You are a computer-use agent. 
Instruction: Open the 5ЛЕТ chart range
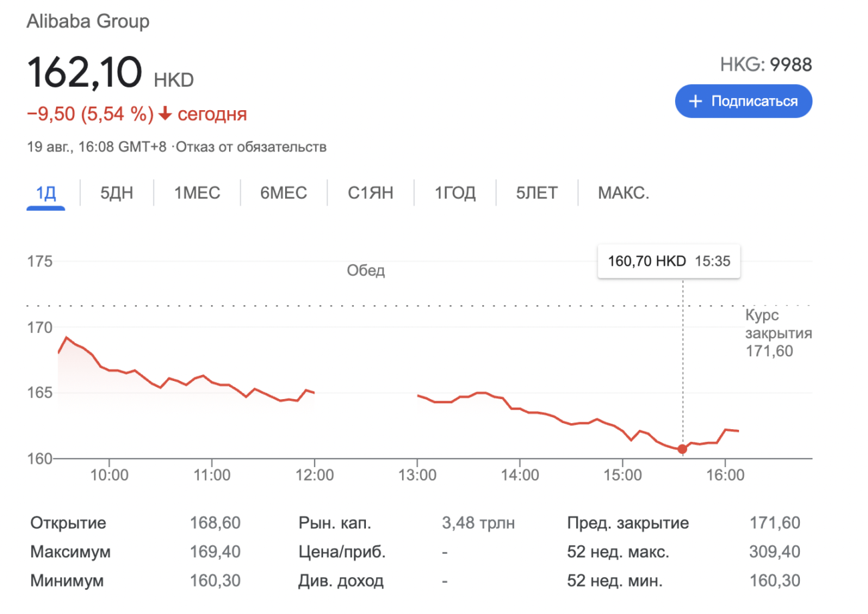click(537, 194)
